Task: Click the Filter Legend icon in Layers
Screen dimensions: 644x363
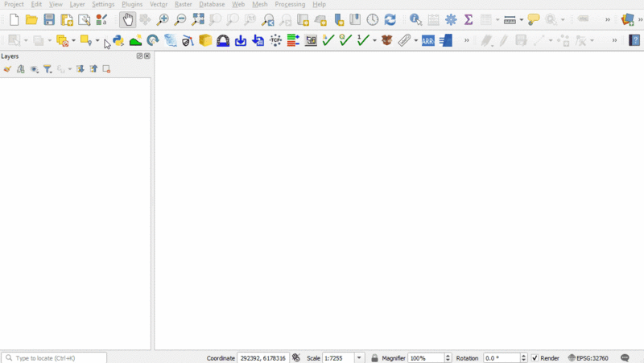Action: point(47,69)
